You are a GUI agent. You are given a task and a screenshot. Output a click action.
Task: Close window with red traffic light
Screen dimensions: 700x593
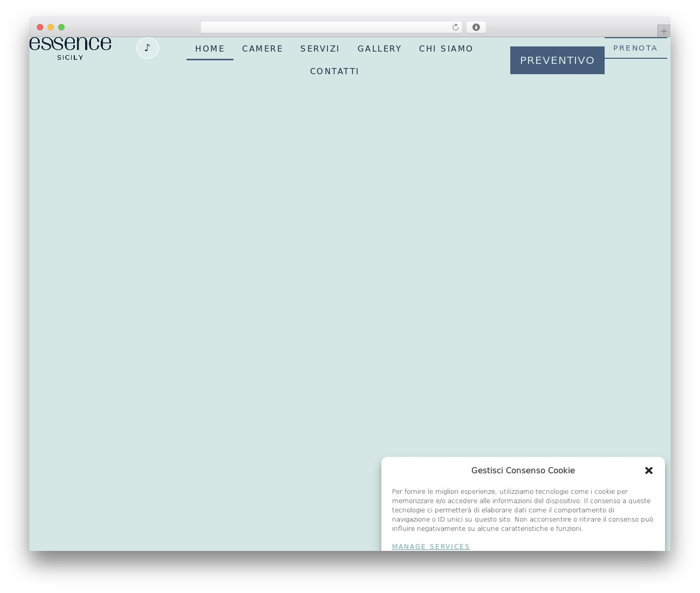click(40, 27)
